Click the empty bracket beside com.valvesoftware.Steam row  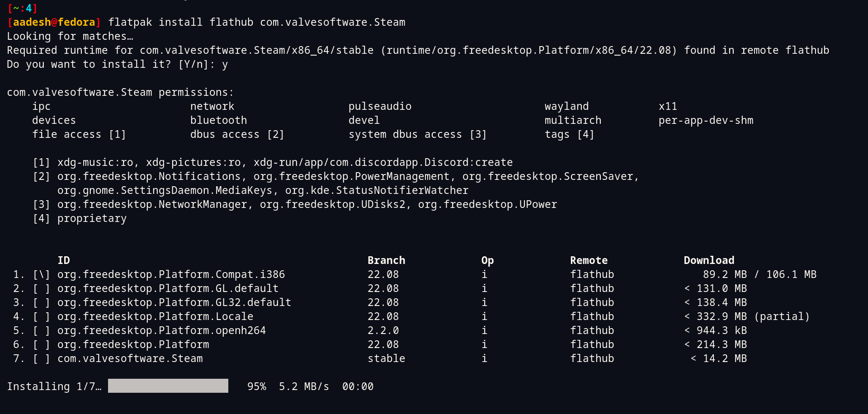point(41,358)
